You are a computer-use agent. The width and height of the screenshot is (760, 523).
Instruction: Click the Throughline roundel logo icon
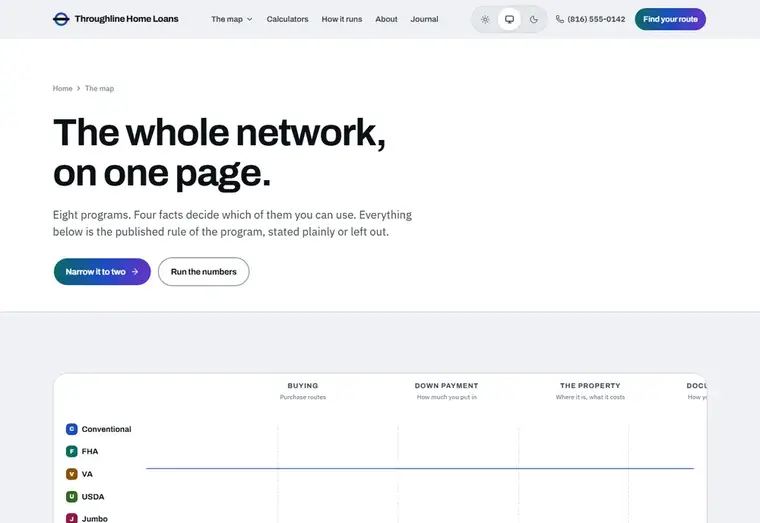61,19
